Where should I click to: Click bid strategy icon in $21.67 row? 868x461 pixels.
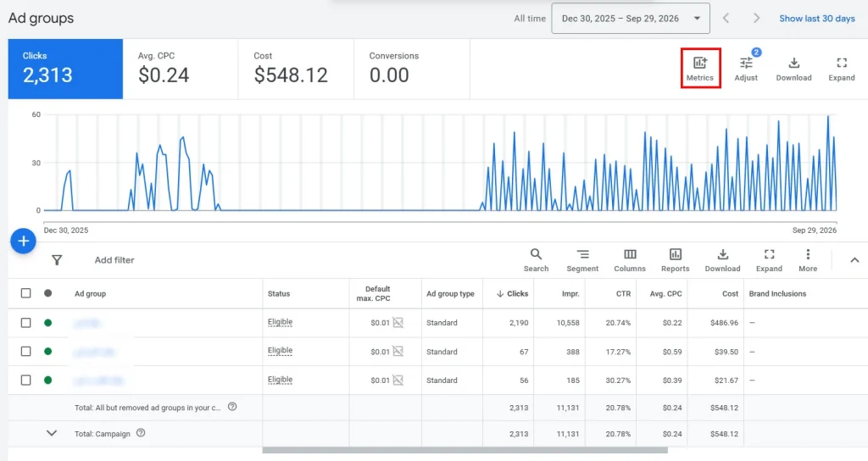click(x=398, y=380)
